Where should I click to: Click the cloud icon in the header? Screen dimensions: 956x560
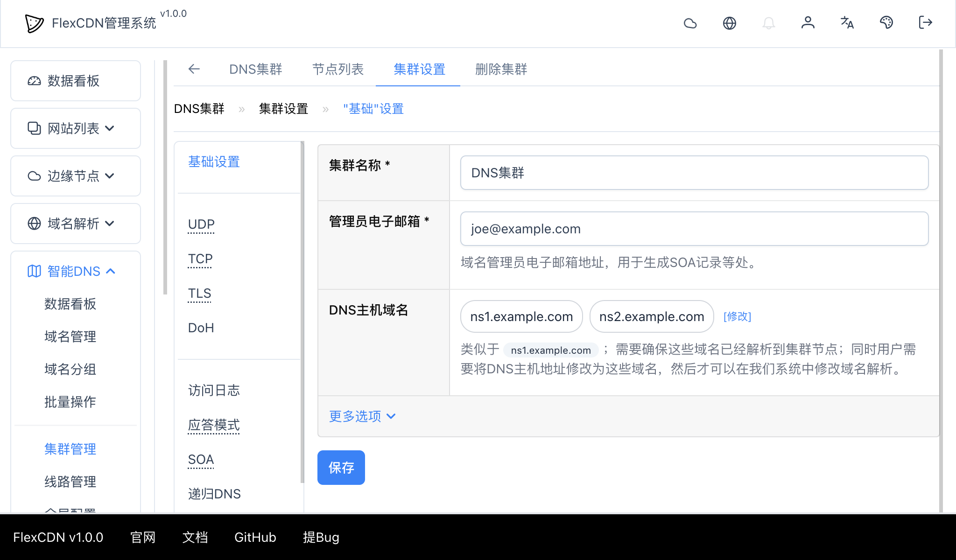[x=691, y=23]
